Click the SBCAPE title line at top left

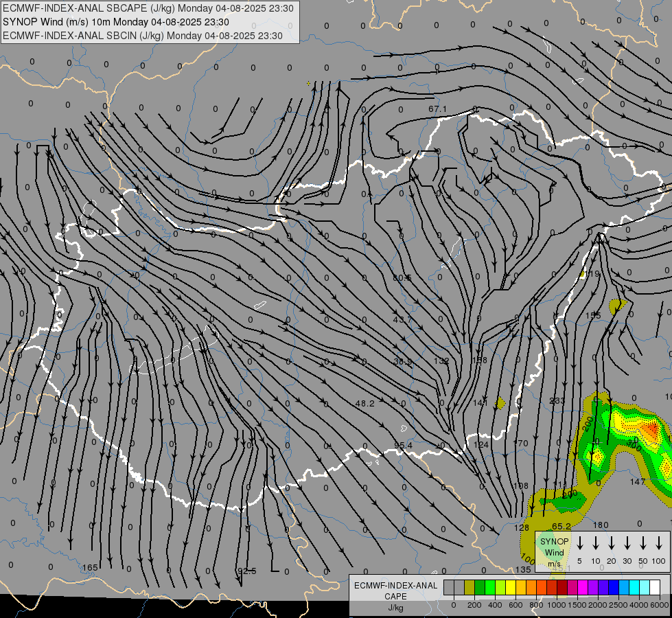pyautogui.click(x=148, y=8)
